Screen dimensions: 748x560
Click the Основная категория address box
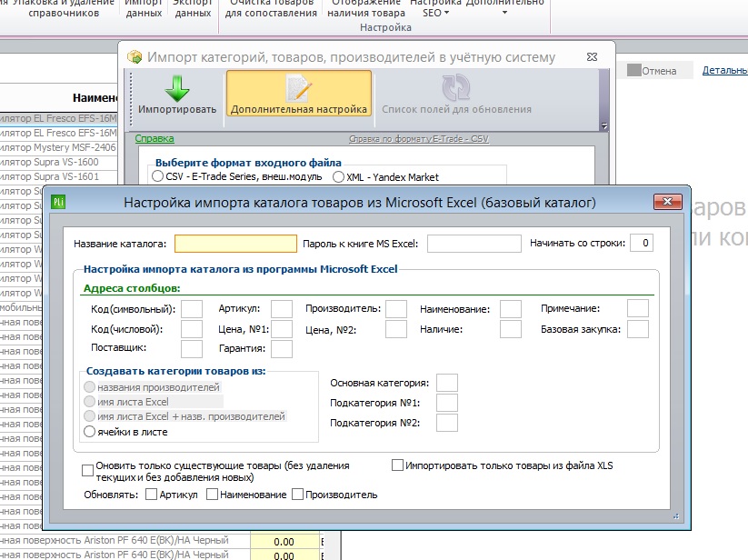click(x=447, y=383)
